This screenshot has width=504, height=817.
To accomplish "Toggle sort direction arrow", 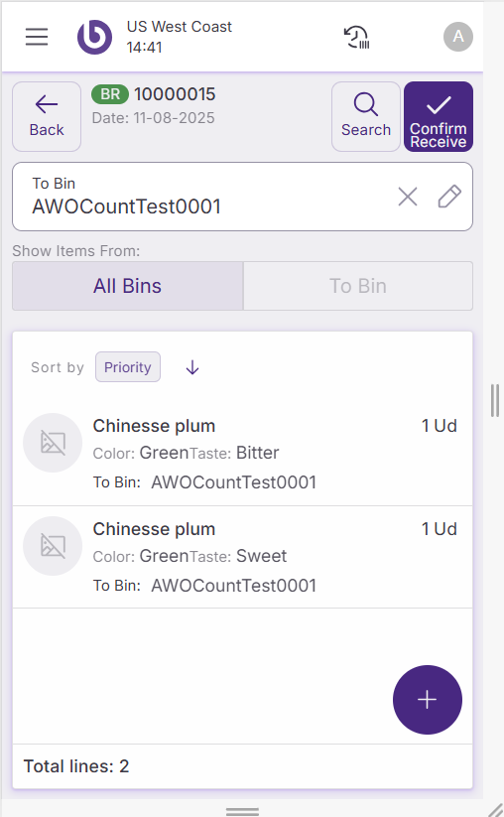I will (192, 367).
